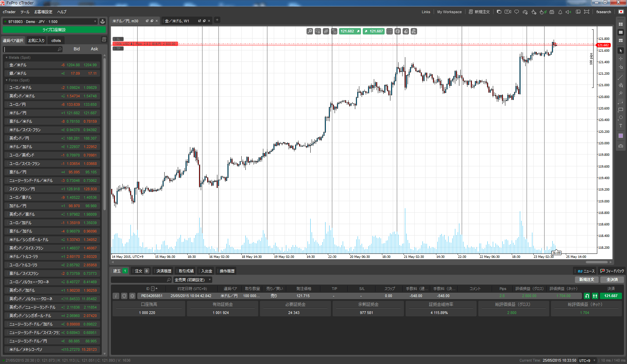Click the purple drawing color swatch
Image resolution: width=627 pixels, height=364 pixels.
(621, 136)
